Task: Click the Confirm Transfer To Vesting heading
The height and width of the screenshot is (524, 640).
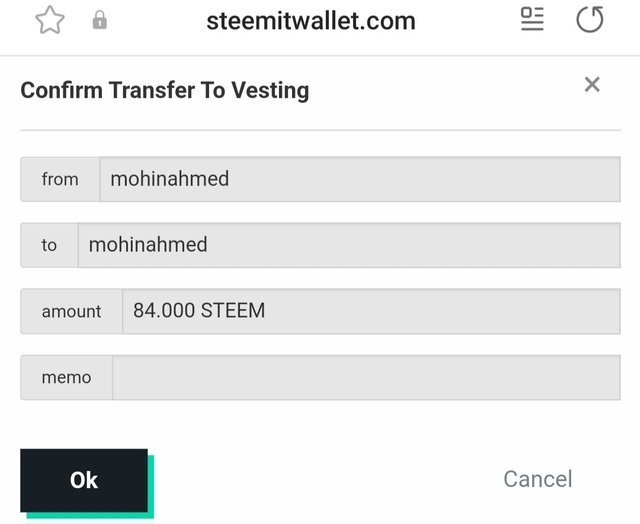Action: click(x=165, y=91)
